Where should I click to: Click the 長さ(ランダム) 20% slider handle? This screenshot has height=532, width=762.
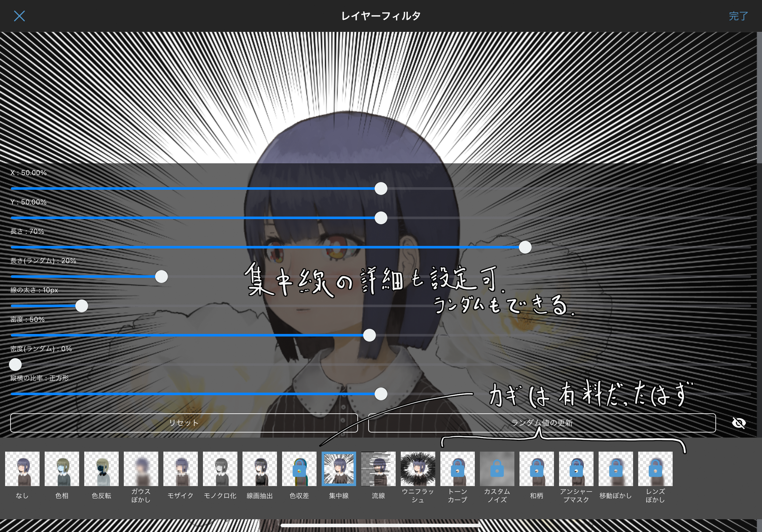point(161,276)
